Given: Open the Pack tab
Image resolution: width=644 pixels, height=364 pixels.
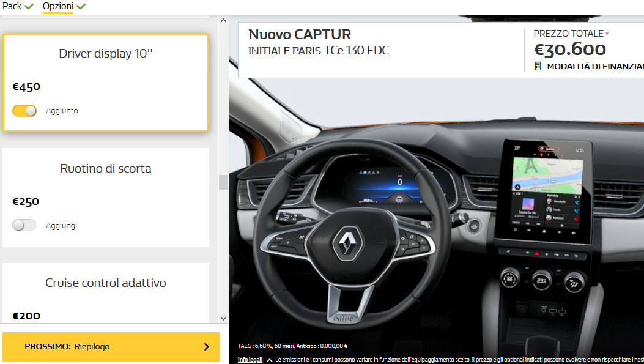Looking at the screenshot, I should click(12, 6).
